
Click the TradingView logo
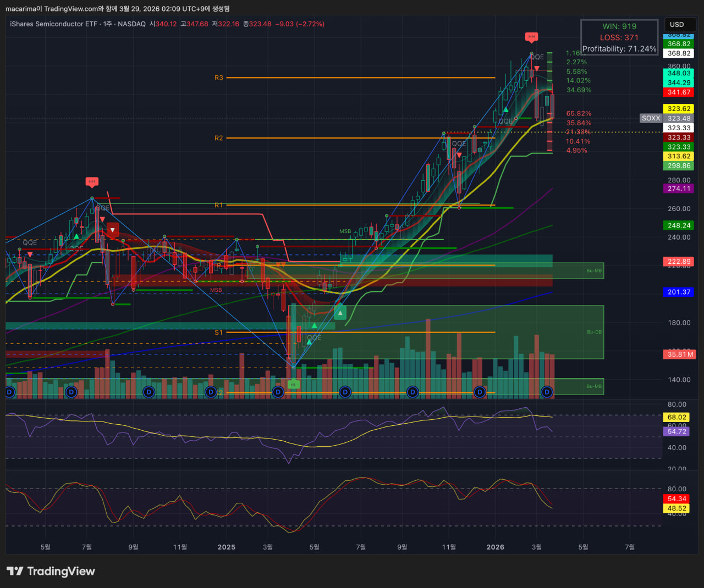click(51, 572)
